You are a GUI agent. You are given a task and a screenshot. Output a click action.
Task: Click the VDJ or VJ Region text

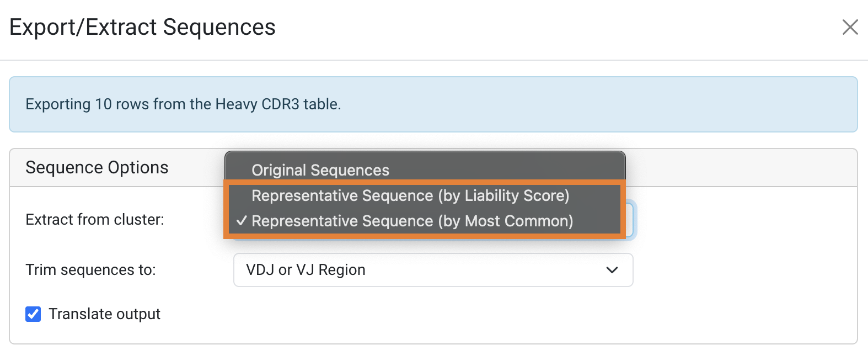306,270
